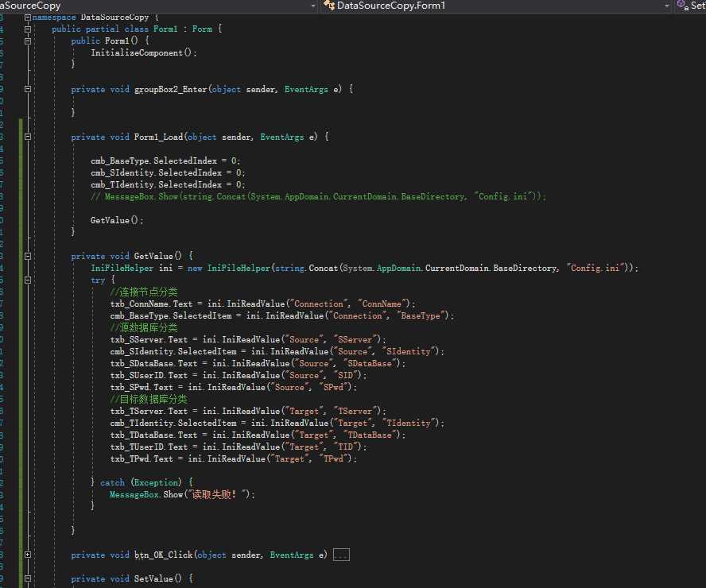The height and width of the screenshot is (588, 706).
Task: Click the "private void SetValue()" declaration
Action: click(126, 578)
